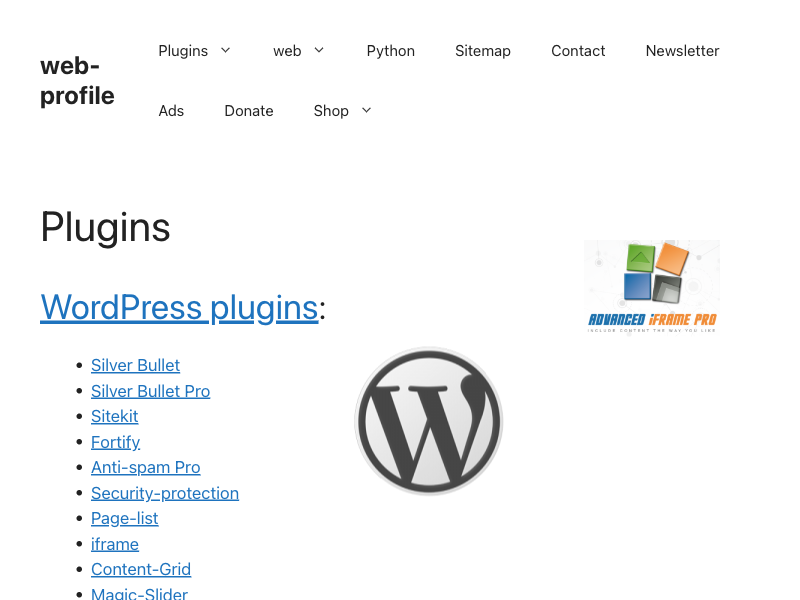
Task: Expand the Shop submenu chevron
Action: click(366, 110)
